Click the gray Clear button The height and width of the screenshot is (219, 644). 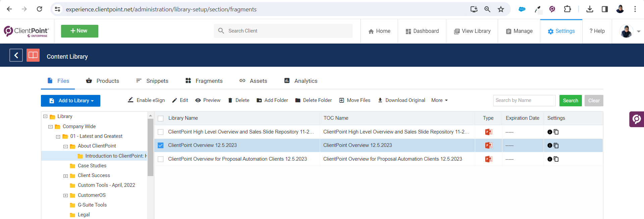pos(594,101)
